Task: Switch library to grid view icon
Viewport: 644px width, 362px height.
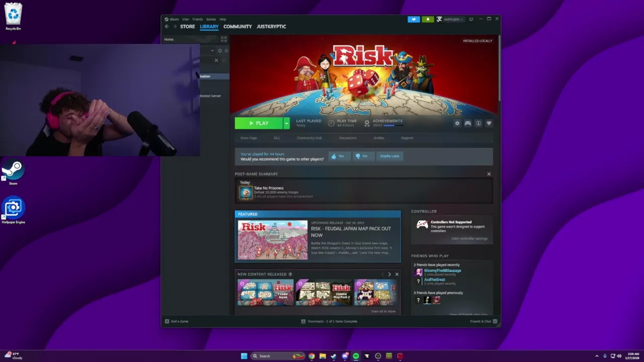Action: (x=224, y=39)
